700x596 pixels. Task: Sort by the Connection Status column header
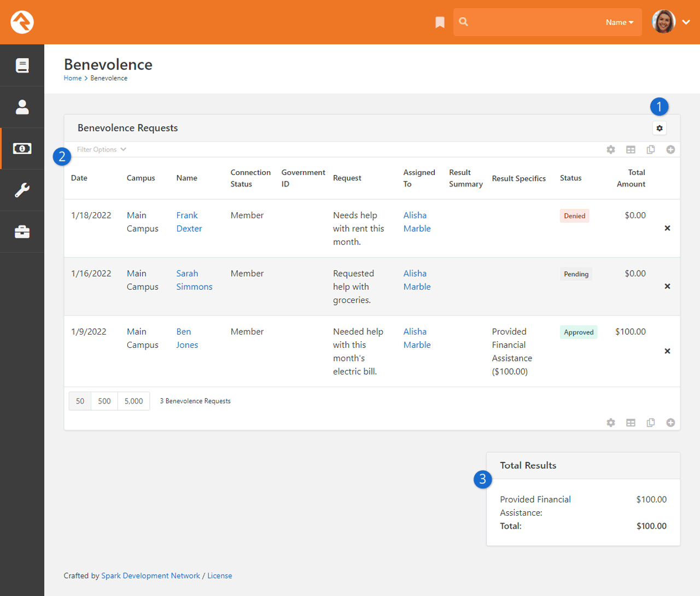(250, 178)
